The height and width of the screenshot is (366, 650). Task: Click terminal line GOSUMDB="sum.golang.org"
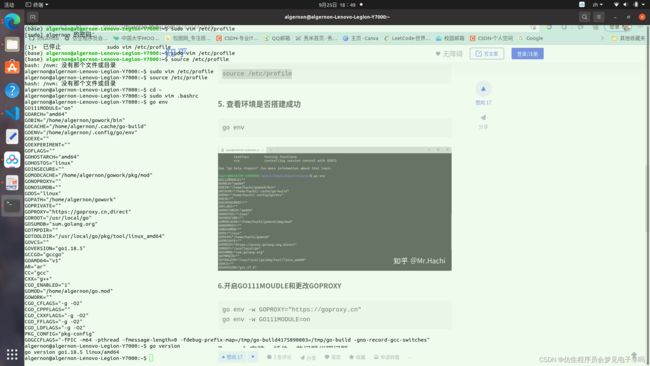61,224
